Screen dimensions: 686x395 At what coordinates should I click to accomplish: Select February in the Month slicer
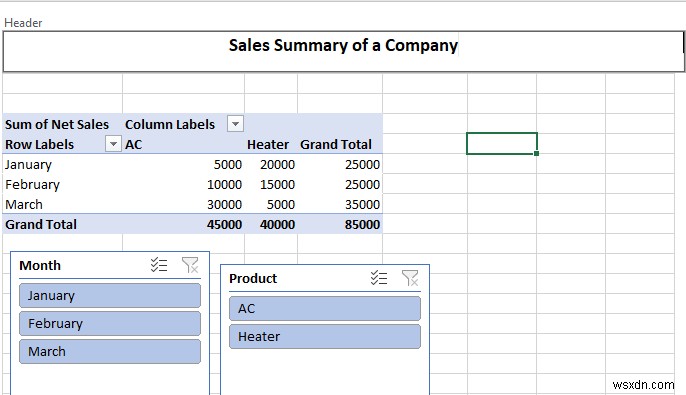[x=110, y=324]
